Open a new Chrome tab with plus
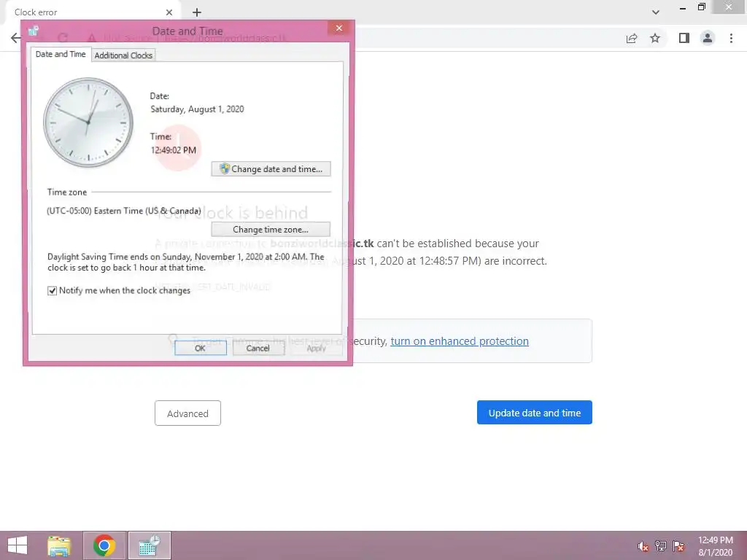This screenshot has height=560, width=747. [x=197, y=12]
